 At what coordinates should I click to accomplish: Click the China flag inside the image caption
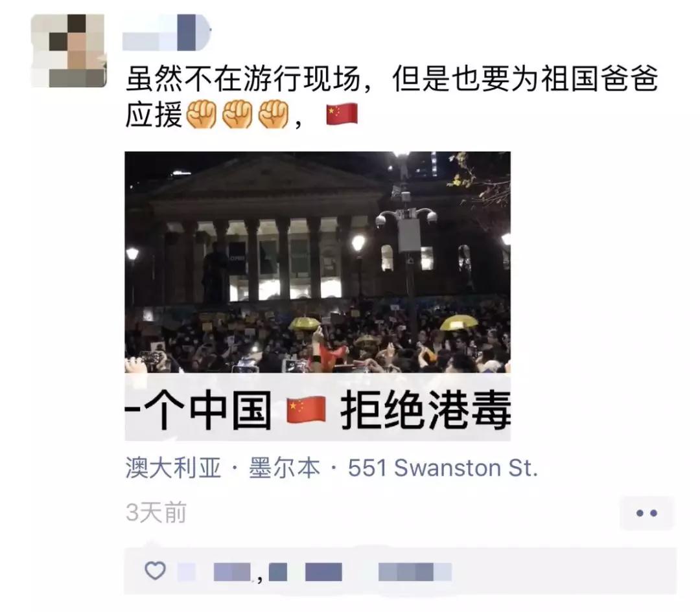[306, 409]
